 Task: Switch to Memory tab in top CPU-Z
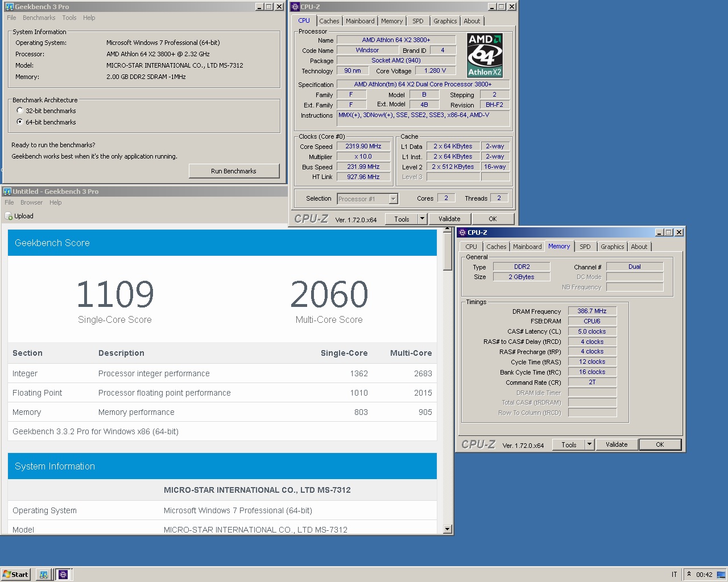coord(392,21)
